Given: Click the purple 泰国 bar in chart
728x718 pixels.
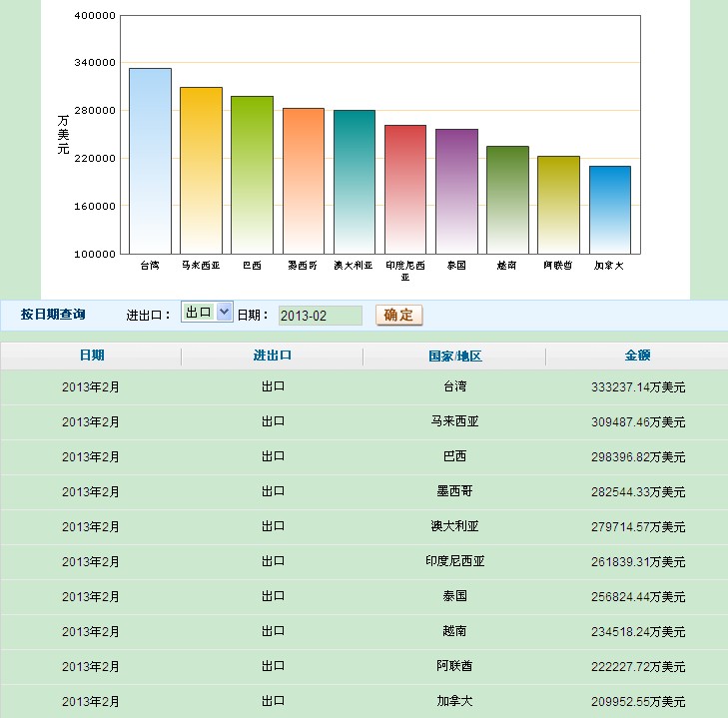Looking at the screenshot, I should (x=456, y=192).
